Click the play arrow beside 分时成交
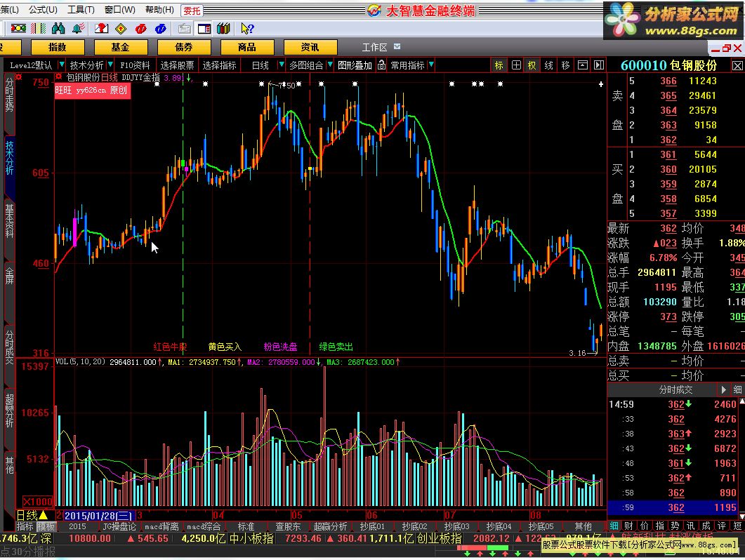 pyautogui.click(x=723, y=389)
